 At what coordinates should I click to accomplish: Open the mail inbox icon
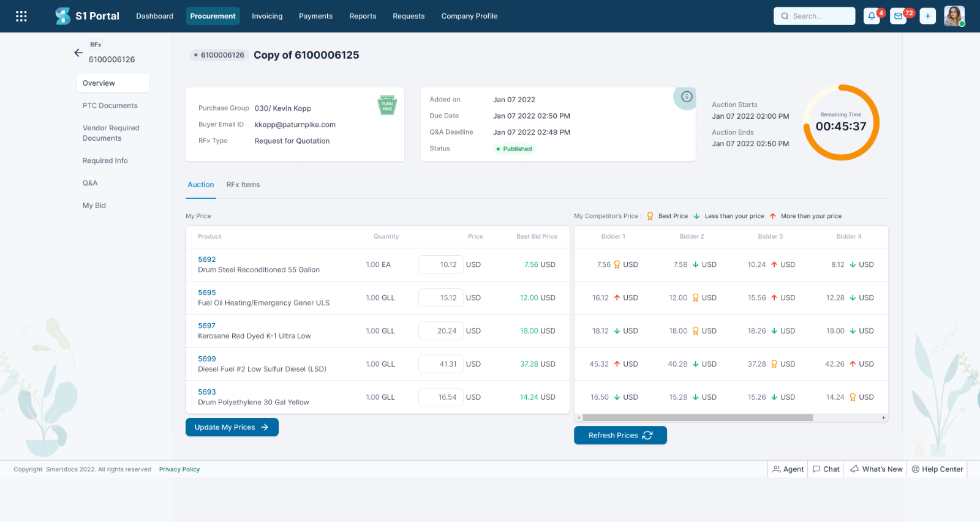pyautogui.click(x=899, y=17)
